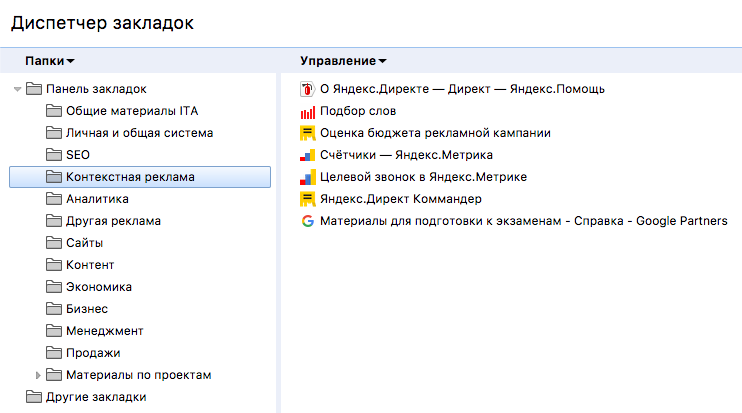Open the Папки dropdown menu
Viewport: 742px width, 413px height.
50,61
